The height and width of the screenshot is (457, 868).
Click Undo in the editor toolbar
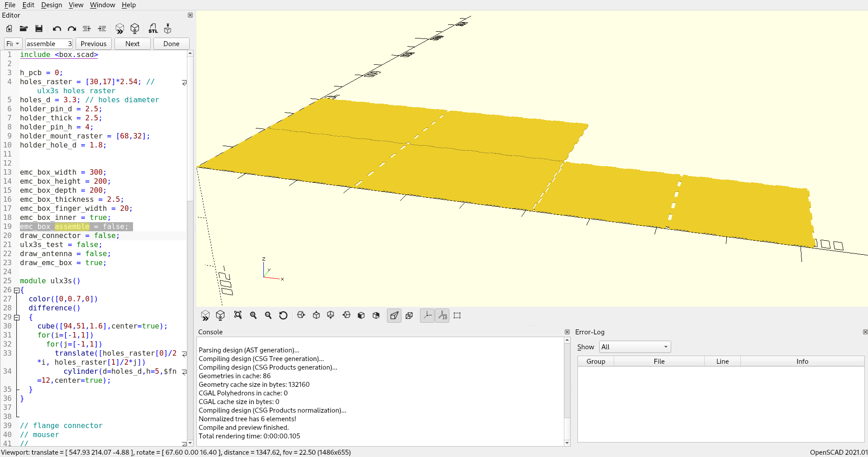click(57, 29)
